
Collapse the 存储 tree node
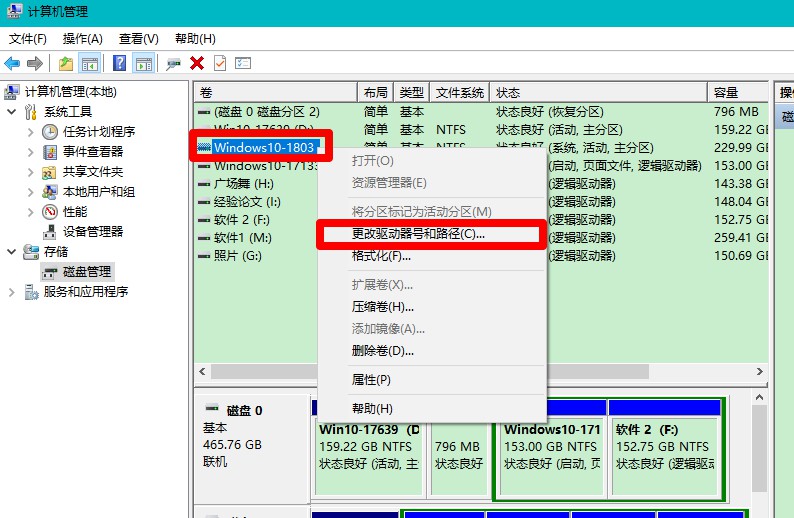click(x=12, y=252)
